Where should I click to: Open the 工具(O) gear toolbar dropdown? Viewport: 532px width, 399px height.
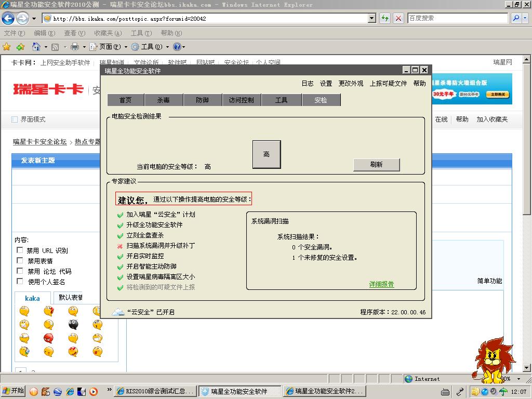click(150, 47)
